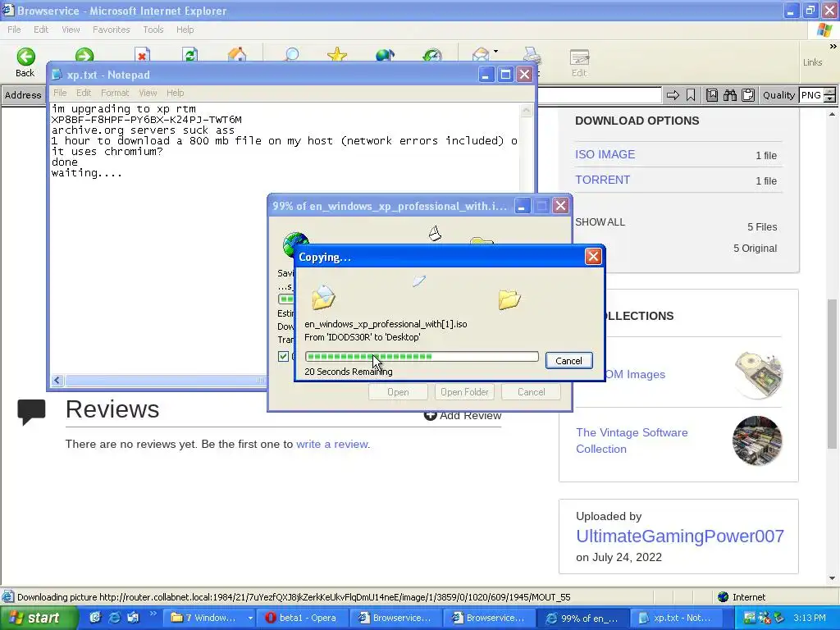This screenshot has width=840, height=630.
Task: Click the clipboard icon beside Quality
Action: 748,95
